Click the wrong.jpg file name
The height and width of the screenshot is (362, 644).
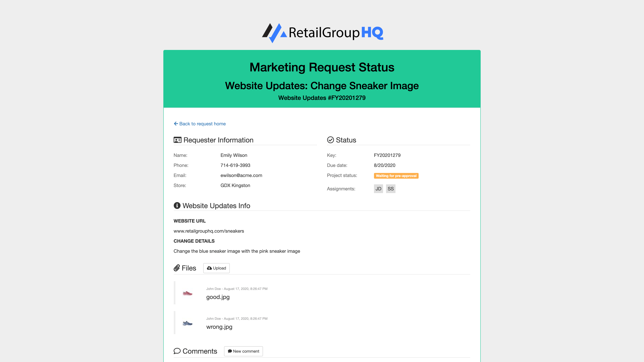[x=219, y=326]
